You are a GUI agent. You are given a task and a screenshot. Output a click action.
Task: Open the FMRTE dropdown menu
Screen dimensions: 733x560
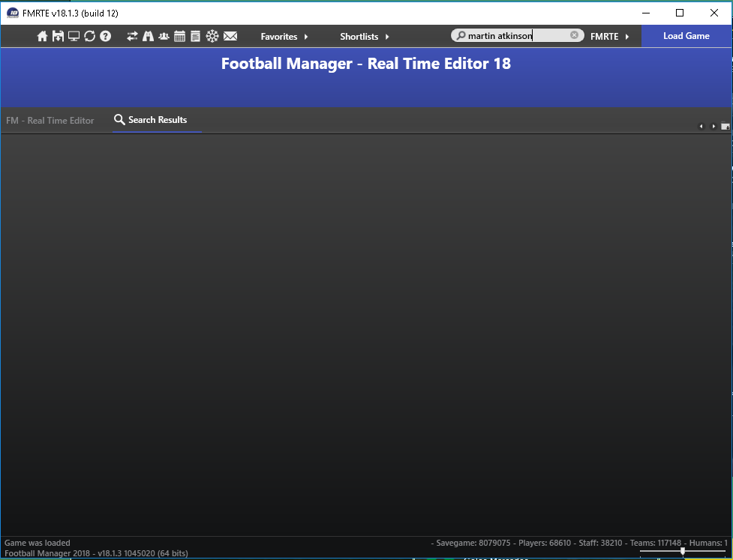tap(610, 37)
